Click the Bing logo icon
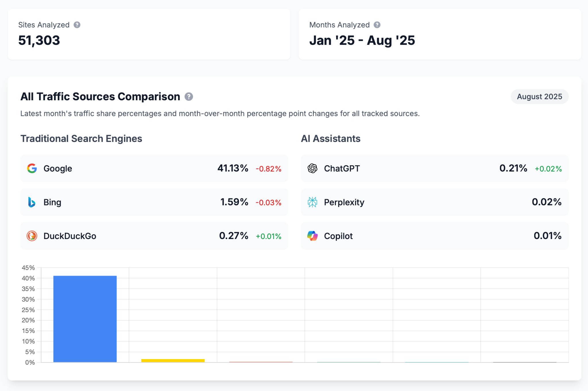Viewport: 588px width, 391px height. coord(32,202)
